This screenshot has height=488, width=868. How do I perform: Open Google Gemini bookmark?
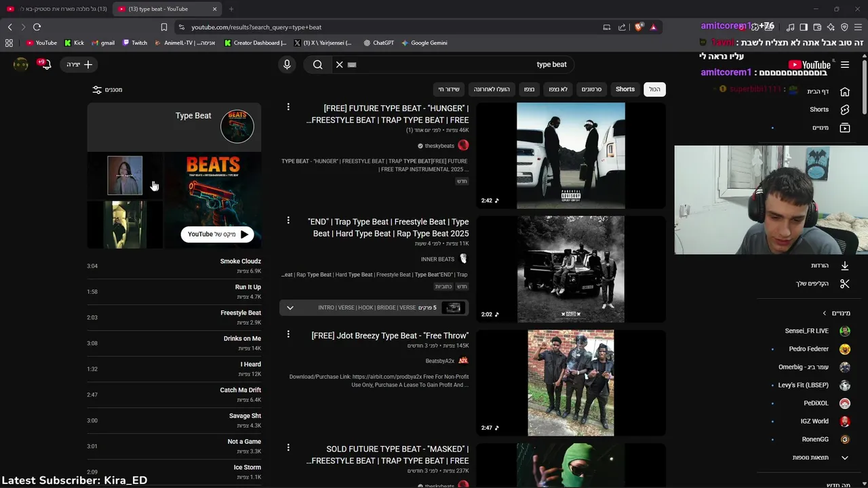tap(424, 43)
